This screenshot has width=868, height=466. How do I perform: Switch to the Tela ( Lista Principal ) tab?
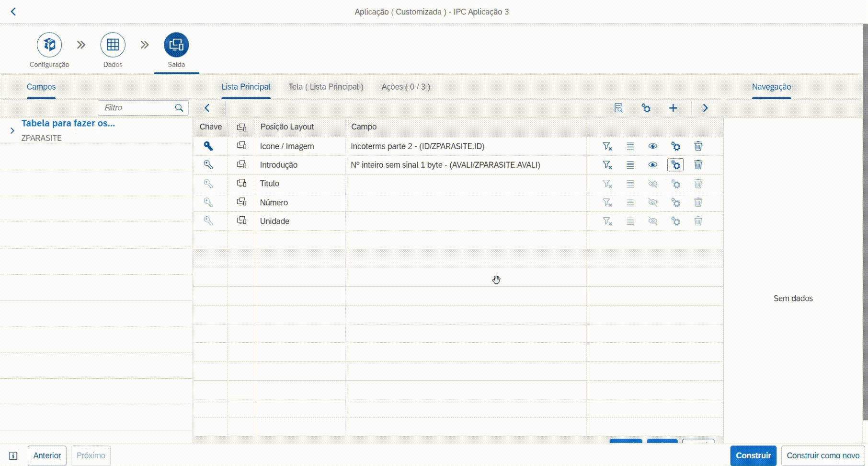pyautogui.click(x=326, y=87)
